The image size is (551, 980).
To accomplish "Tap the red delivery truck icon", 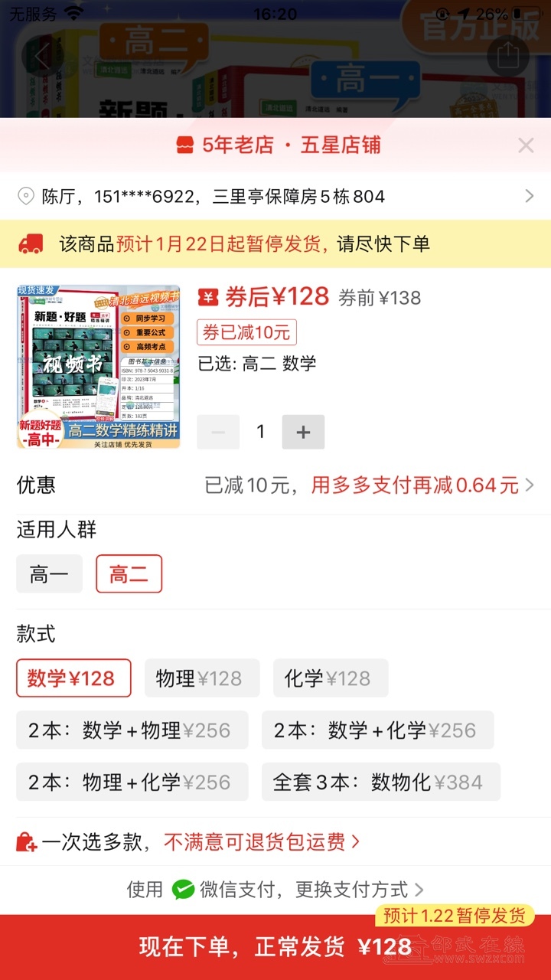I will pyautogui.click(x=31, y=244).
